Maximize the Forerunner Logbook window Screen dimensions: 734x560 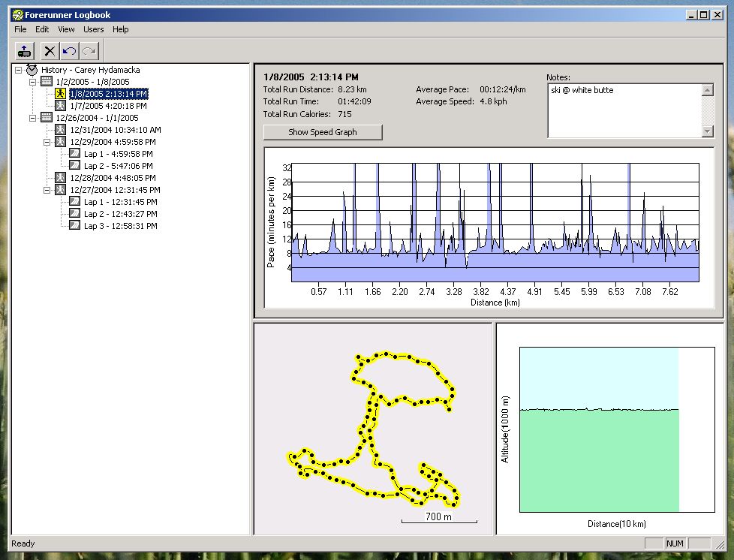pyautogui.click(x=703, y=15)
